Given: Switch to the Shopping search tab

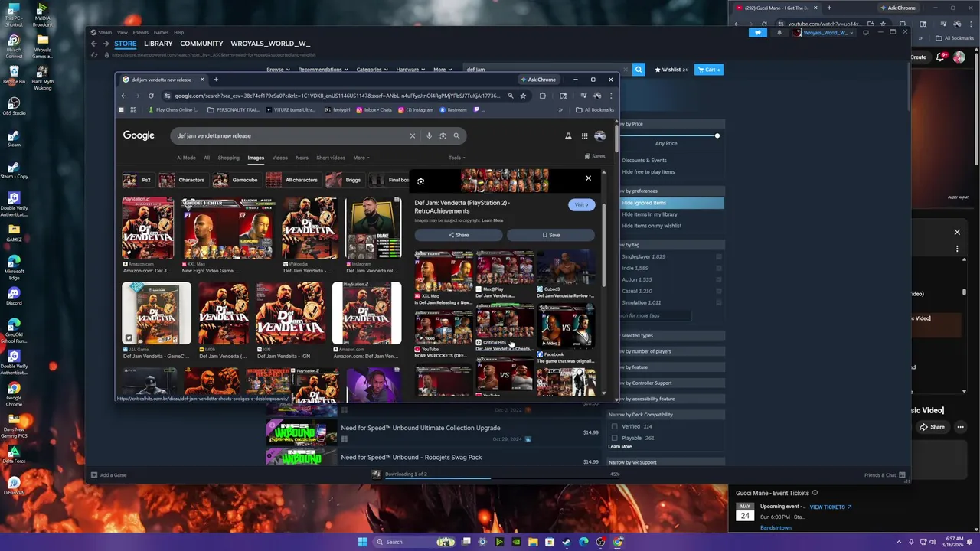Looking at the screenshot, I should (228, 158).
